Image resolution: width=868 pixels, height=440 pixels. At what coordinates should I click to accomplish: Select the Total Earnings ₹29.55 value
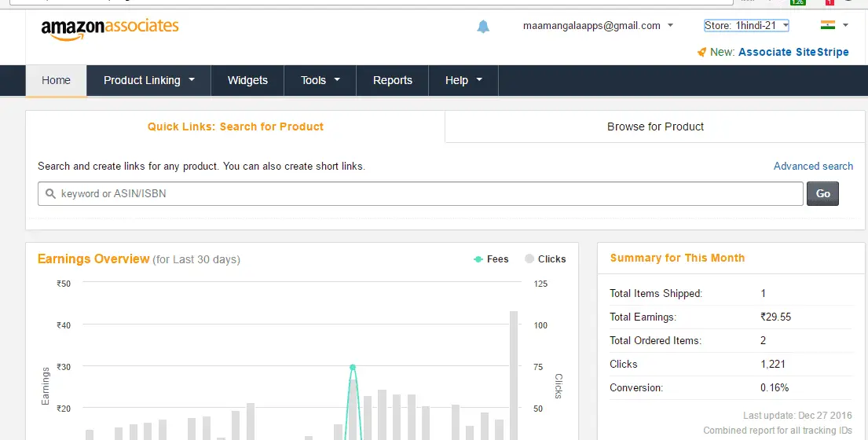coord(775,317)
